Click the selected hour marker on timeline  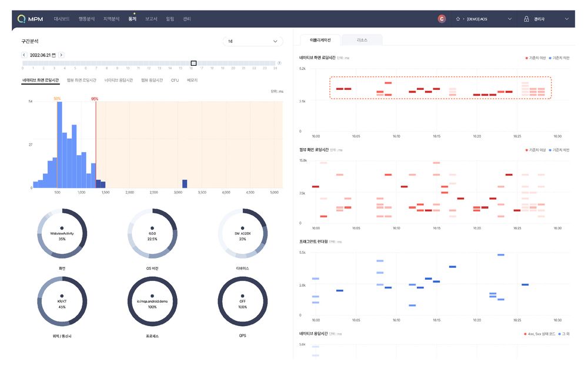[193, 63]
